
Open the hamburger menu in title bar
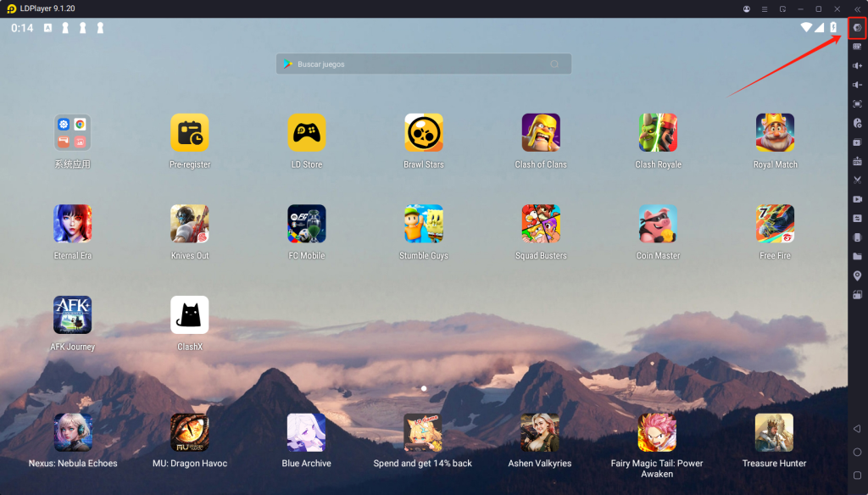pyautogui.click(x=765, y=8)
